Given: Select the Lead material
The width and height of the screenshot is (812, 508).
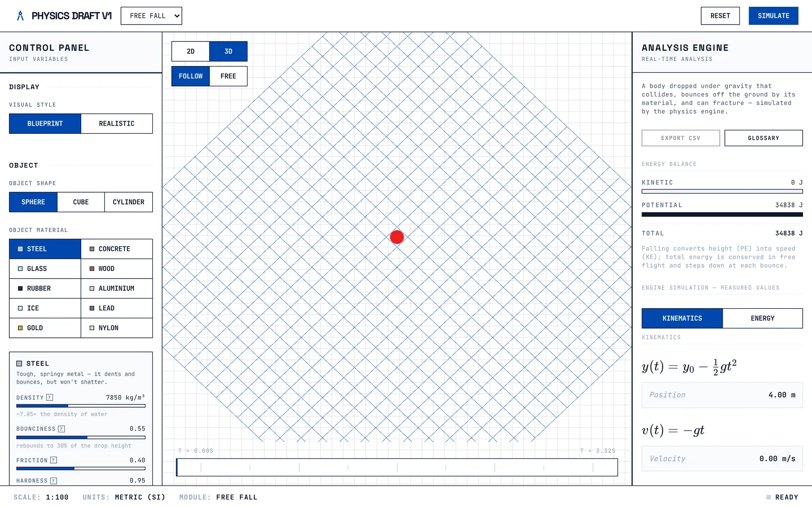Looking at the screenshot, I should pyautogui.click(x=117, y=308).
